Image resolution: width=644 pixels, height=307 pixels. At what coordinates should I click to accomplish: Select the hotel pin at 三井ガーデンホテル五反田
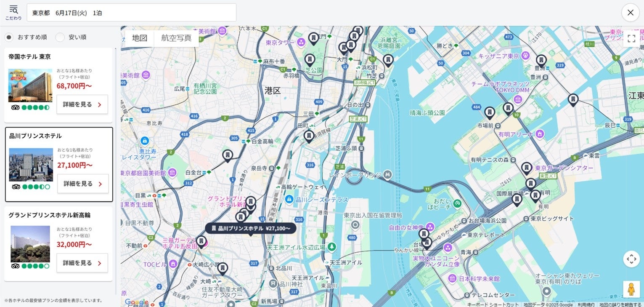pyautogui.click(x=202, y=242)
